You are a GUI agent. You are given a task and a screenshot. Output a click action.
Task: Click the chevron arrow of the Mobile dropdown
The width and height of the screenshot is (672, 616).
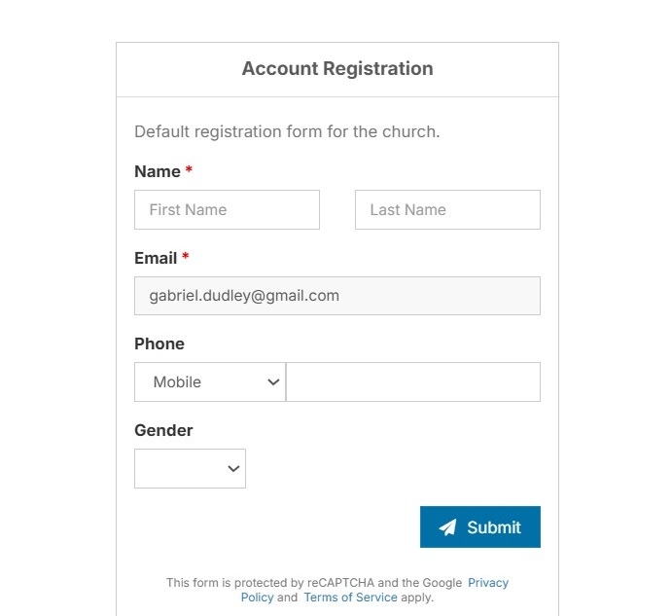273,382
